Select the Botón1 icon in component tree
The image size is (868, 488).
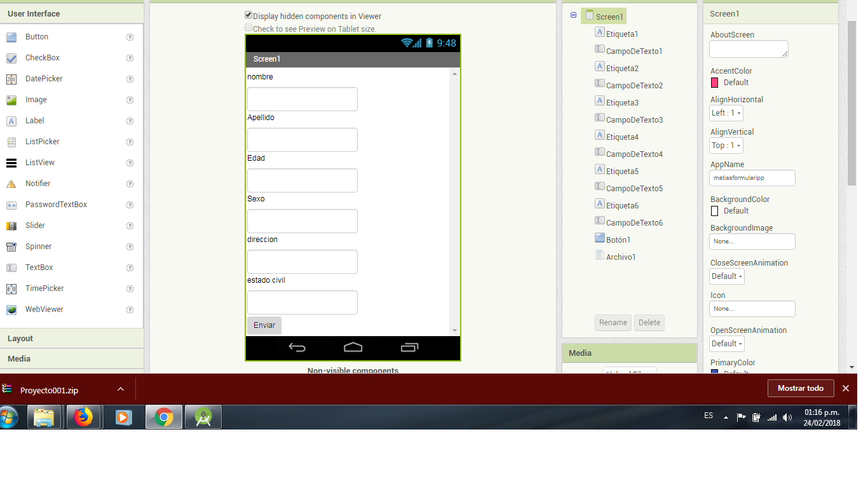599,238
